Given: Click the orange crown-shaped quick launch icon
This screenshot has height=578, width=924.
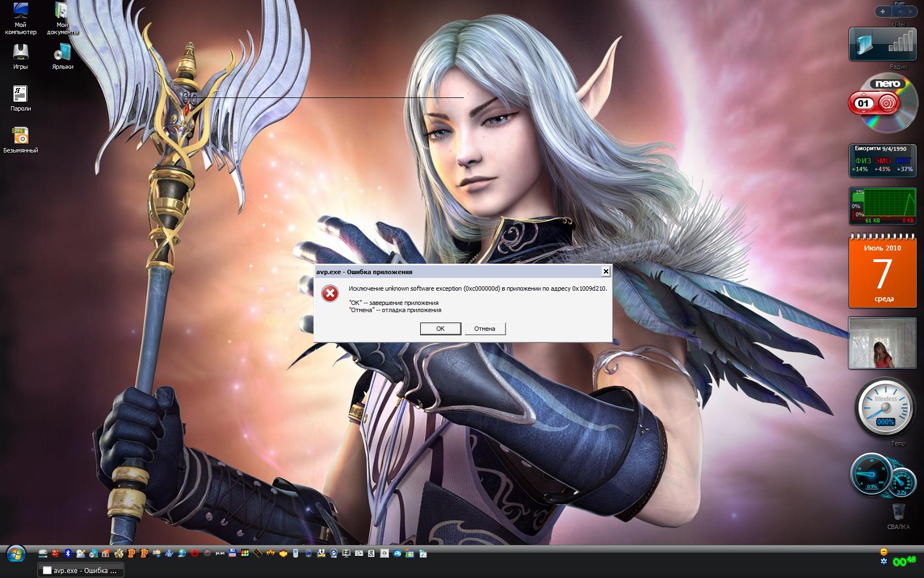Looking at the screenshot, I should [x=271, y=553].
